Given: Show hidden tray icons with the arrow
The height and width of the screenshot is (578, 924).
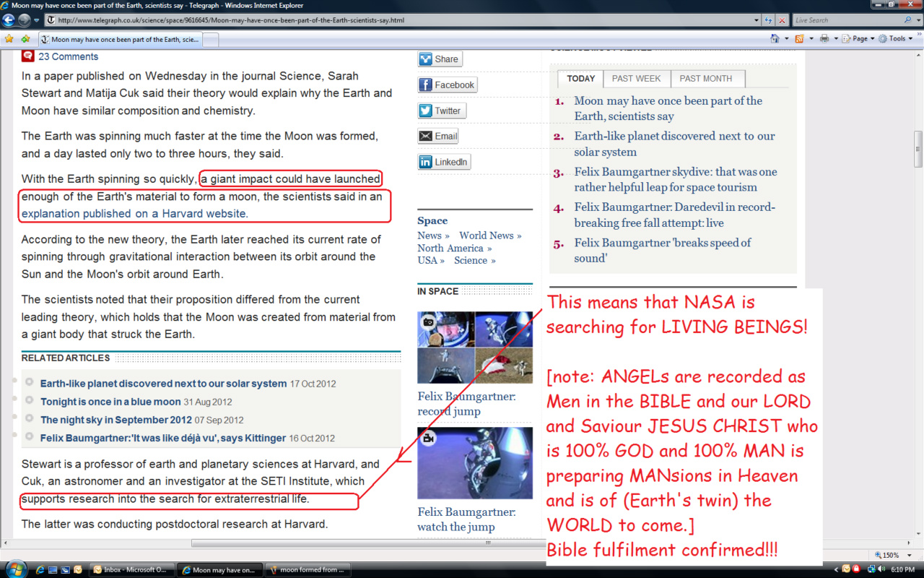Looking at the screenshot, I should click(x=837, y=569).
